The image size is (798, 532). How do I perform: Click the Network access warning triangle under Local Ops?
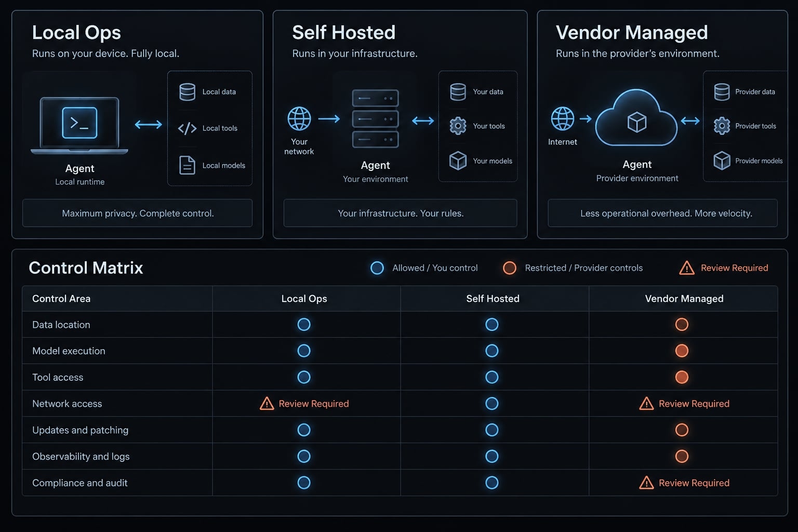click(267, 404)
